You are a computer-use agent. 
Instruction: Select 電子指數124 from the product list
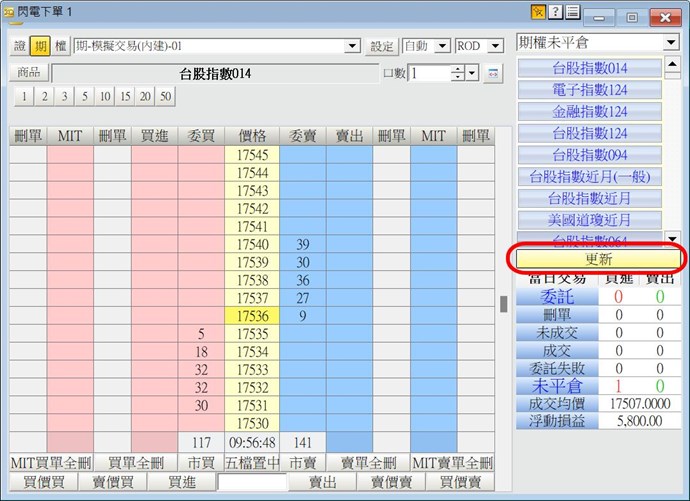pyautogui.click(x=590, y=90)
